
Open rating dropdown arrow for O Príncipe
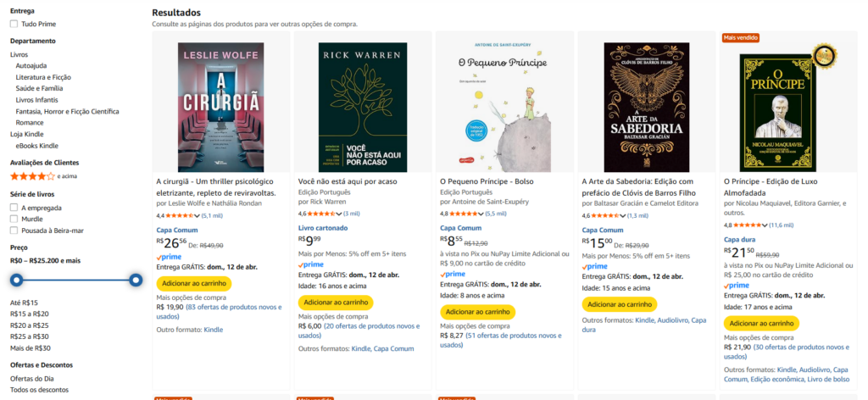coord(766,225)
